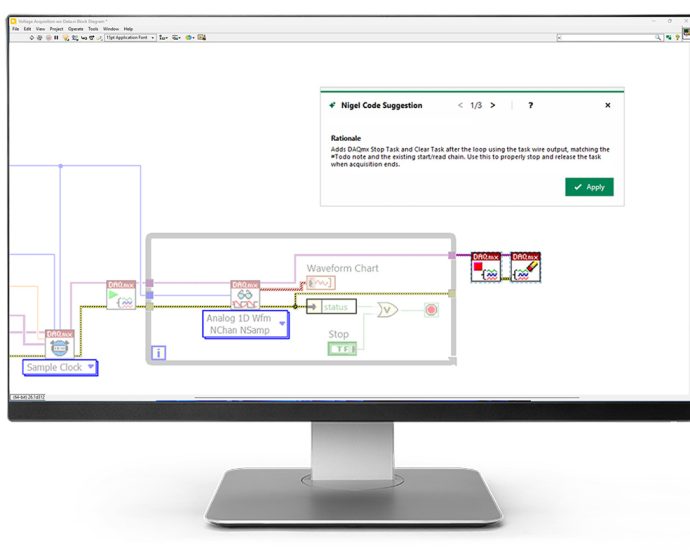Click Apply in Nigel Code Suggestion
The image size is (690, 550).
589,187
